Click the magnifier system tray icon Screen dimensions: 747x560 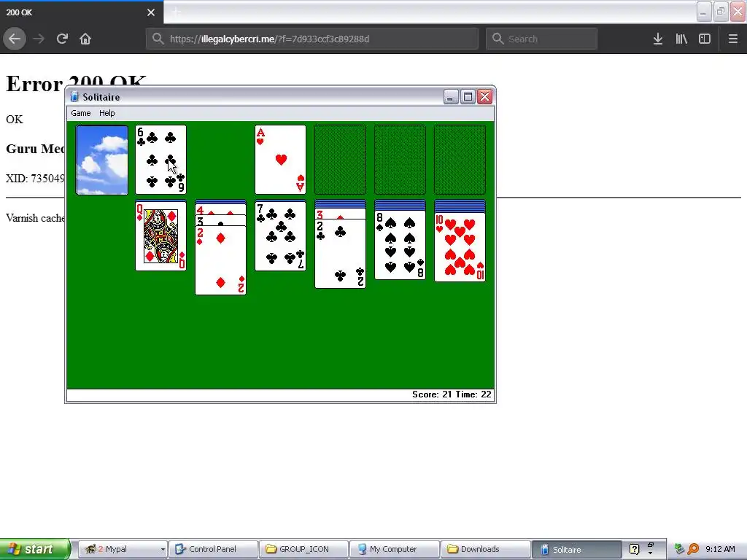coord(693,549)
